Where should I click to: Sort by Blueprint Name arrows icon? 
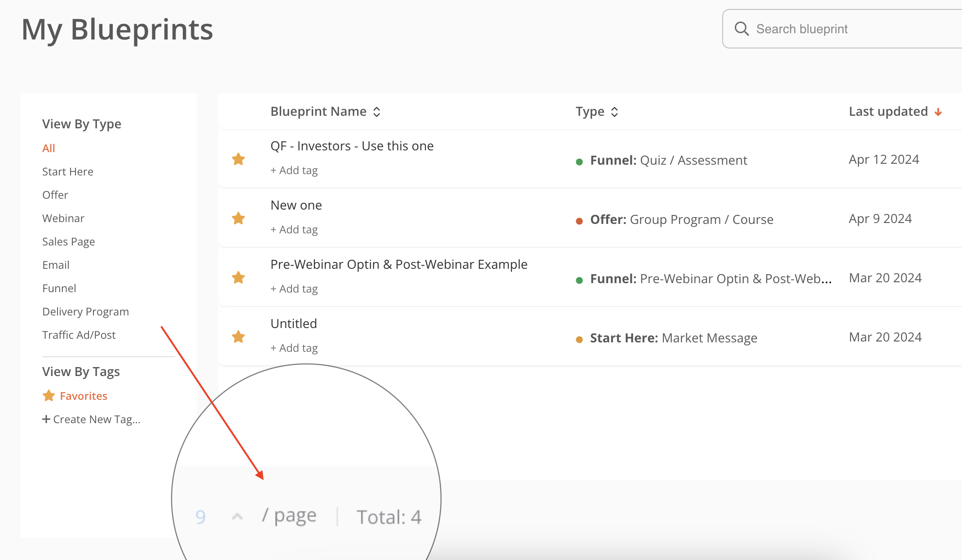coord(377,112)
